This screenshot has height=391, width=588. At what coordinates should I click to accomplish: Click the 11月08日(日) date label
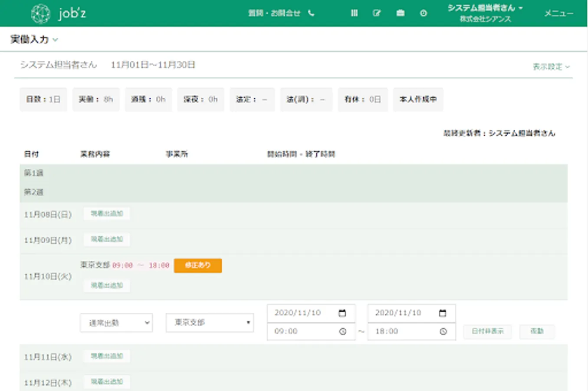point(48,215)
